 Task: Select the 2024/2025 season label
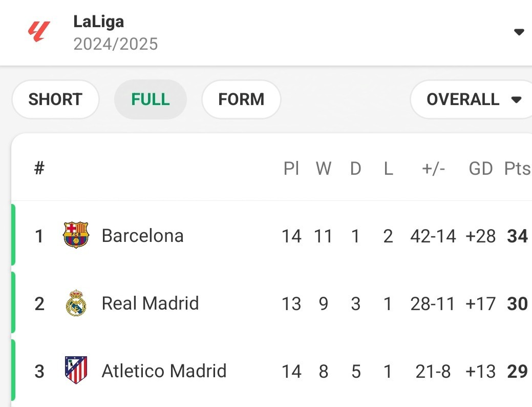pyautogui.click(x=116, y=44)
